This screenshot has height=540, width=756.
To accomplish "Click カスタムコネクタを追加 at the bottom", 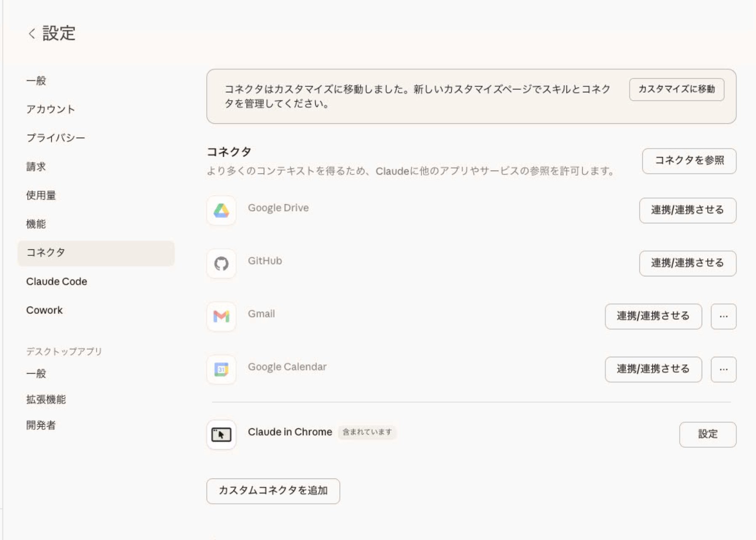I will click(273, 491).
